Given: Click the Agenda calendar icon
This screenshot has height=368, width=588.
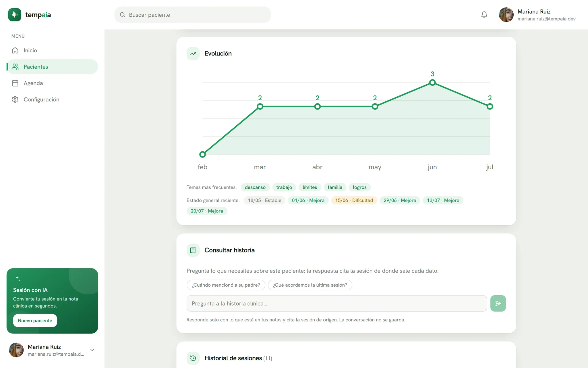Looking at the screenshot, I should (x=15, y=83).
